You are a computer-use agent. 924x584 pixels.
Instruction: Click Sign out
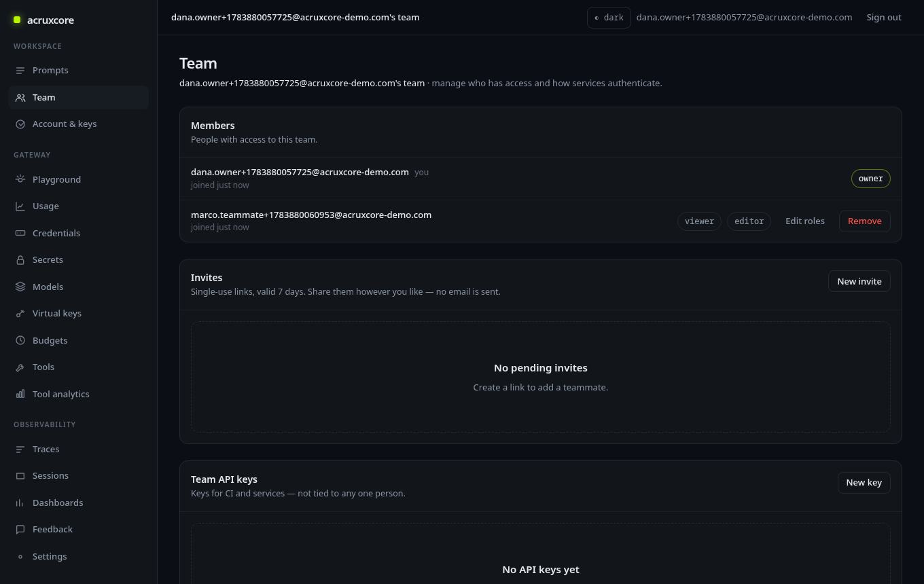884,18
